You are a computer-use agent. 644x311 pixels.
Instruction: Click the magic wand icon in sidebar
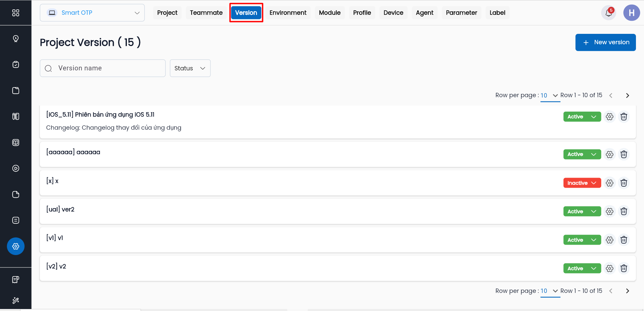click(16, 300)
